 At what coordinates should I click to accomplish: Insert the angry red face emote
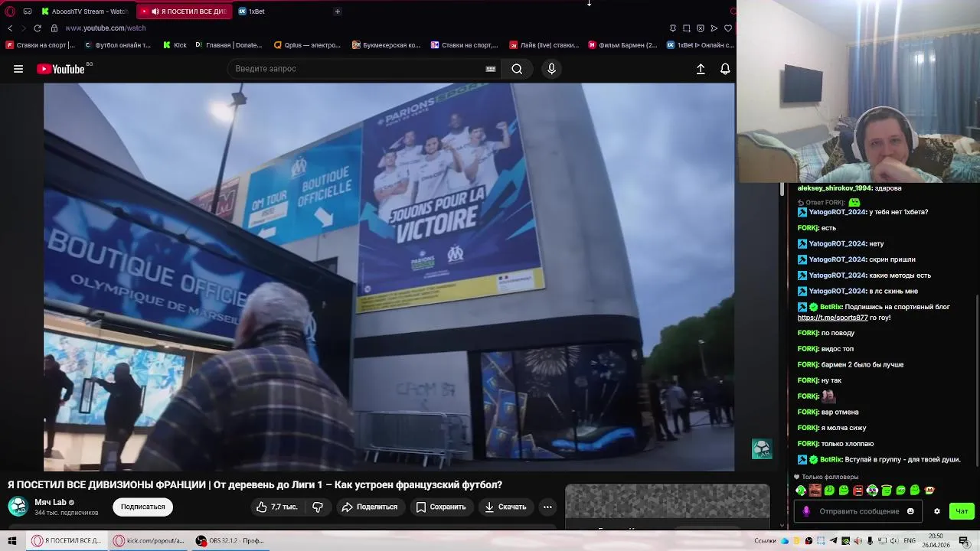(x=857, y=491)
